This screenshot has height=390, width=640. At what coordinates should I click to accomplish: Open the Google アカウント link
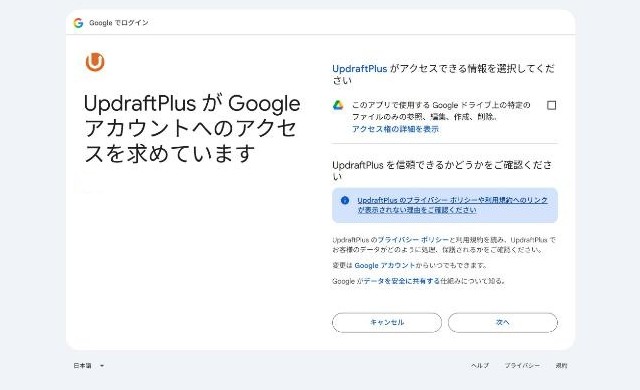click(384, 265)
